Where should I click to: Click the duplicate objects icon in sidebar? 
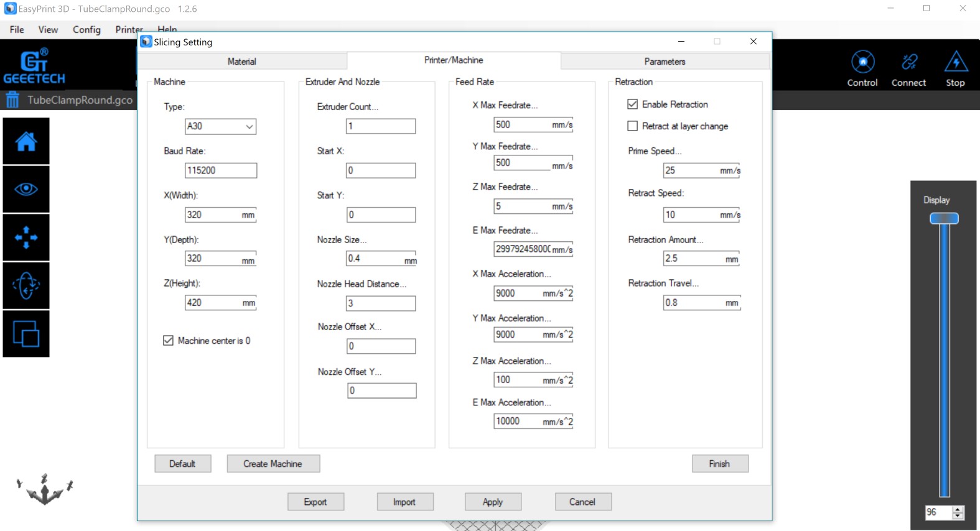(x=26, y=334)
